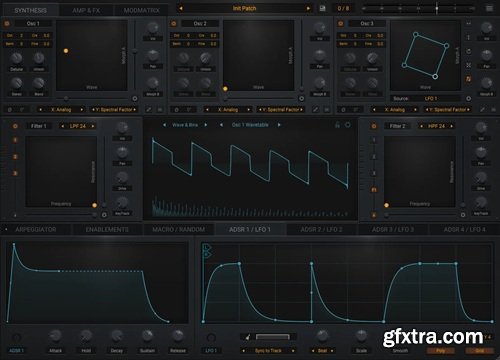Click the Osc 2 bottom-left settings icon
This screenshot has height=360, width=500.
click(x=176, y=109)
